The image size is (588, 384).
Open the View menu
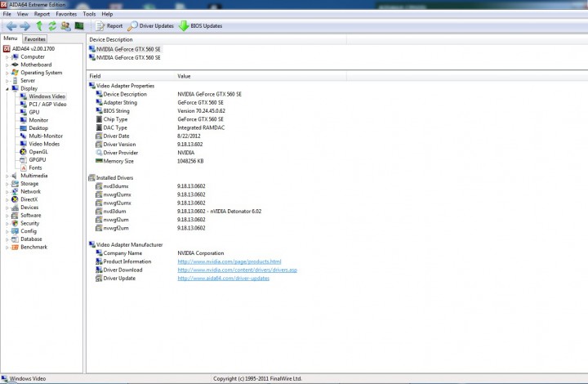coord(23,14)
